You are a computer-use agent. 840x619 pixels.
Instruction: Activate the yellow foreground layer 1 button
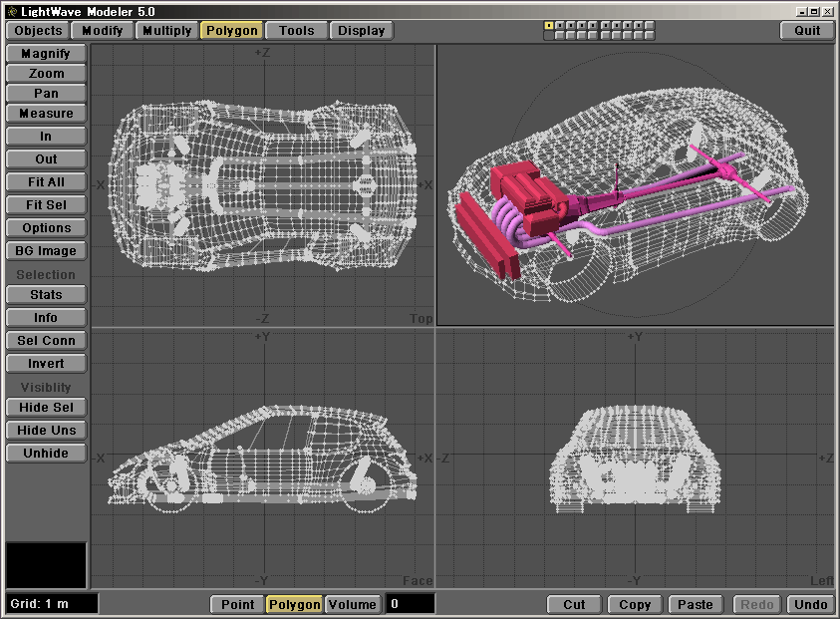click(549, 25)
